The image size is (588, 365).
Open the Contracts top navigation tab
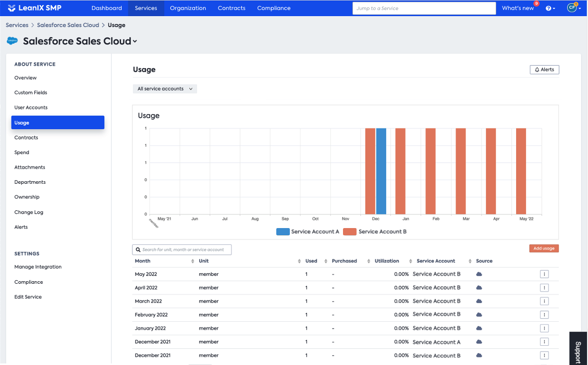[231, 8]
